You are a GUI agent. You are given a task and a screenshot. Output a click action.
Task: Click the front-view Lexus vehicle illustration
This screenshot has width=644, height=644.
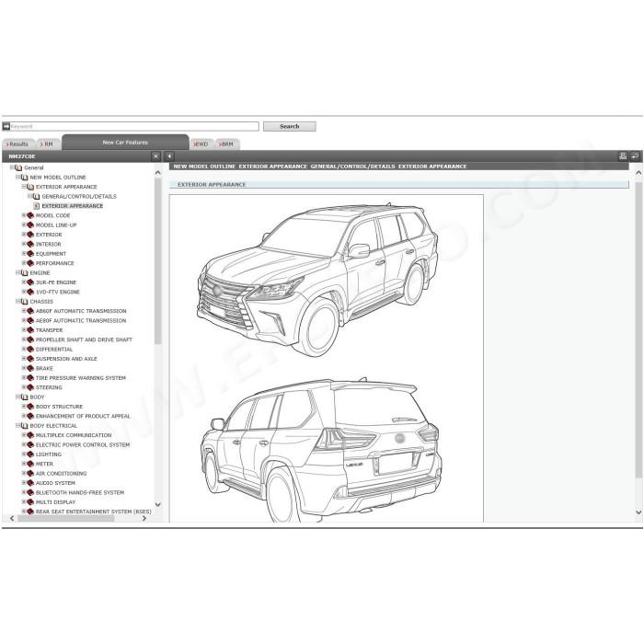317,280
